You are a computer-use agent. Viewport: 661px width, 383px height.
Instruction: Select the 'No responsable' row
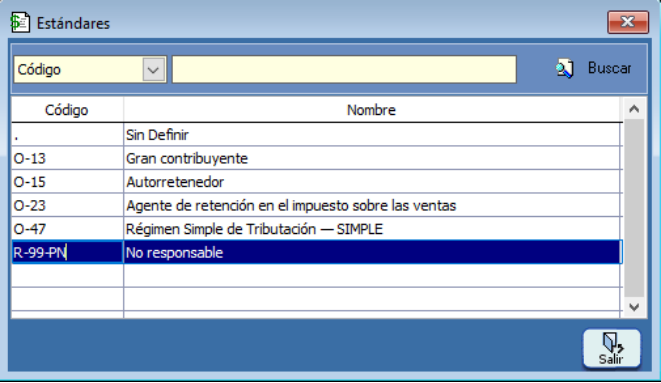click(x=317, y=252)
